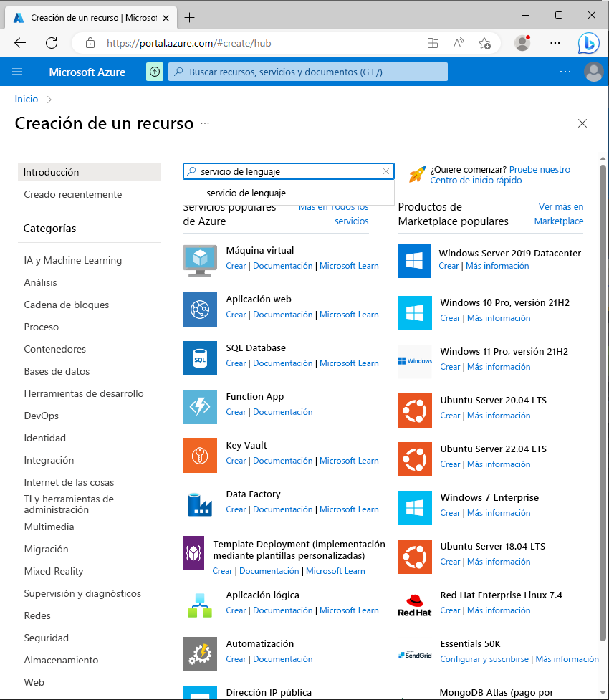Open the Contenedores category
Viewport: 609px width, 700px height.
click(x=55, y=349)
